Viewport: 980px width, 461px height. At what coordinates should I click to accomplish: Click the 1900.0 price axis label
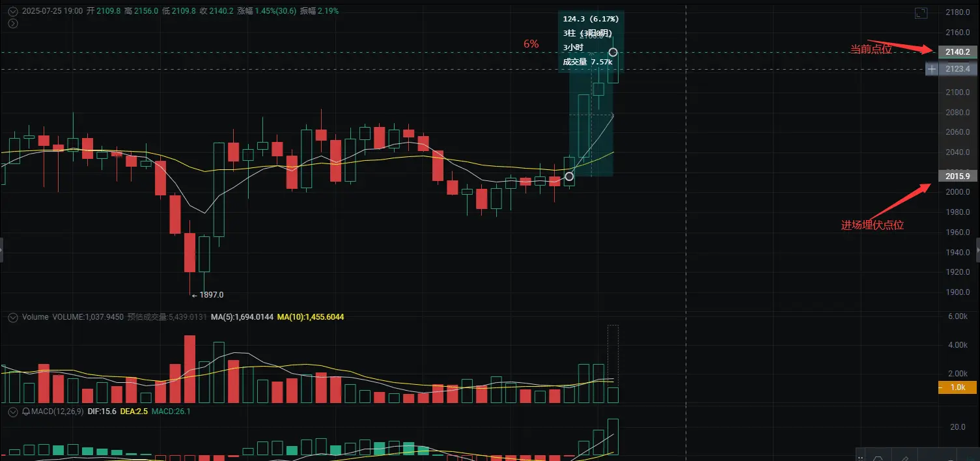(957, 292)
